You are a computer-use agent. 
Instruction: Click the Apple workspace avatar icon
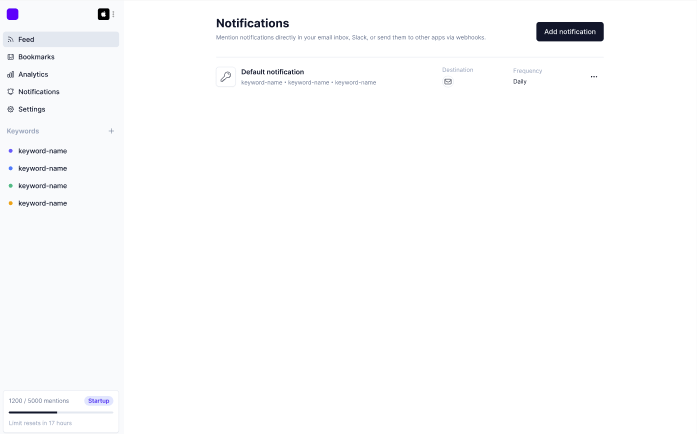pos(103,14)
